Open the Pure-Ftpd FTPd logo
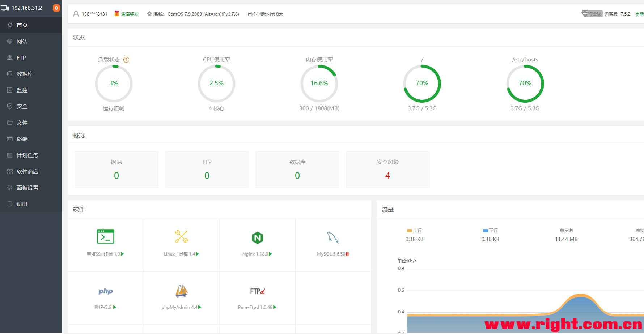Viewport: 644px width, 334px height. tap(258, 291)
